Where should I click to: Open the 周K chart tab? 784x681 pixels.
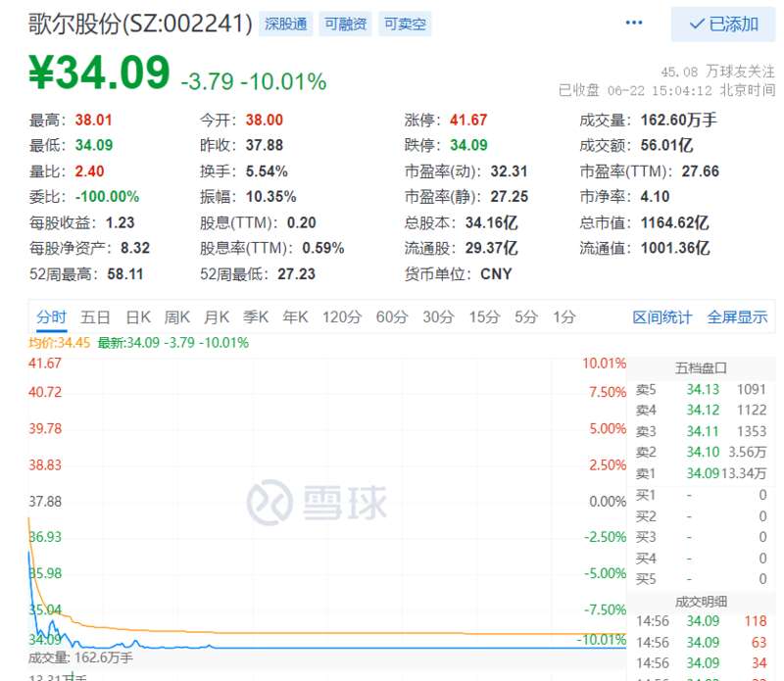177,317
